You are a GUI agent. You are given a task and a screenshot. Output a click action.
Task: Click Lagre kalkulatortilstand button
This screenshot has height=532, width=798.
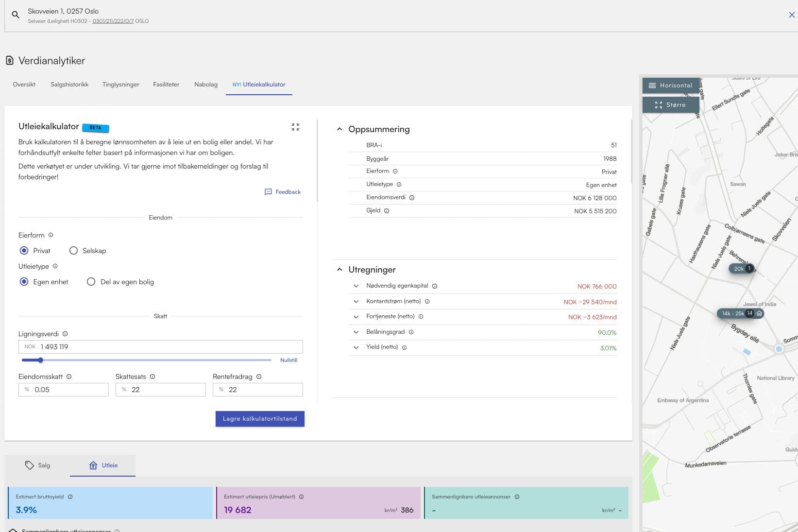[x=260, y=419]
